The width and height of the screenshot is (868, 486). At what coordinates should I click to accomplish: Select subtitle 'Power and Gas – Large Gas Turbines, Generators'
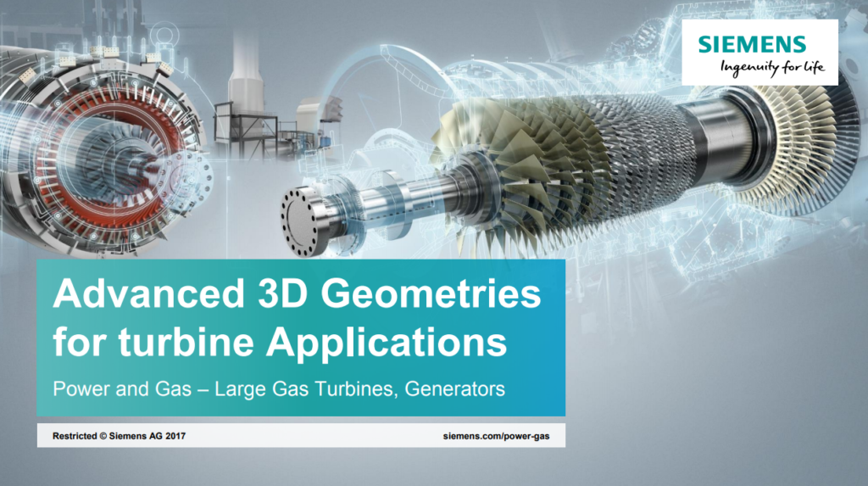pos(278,389)
